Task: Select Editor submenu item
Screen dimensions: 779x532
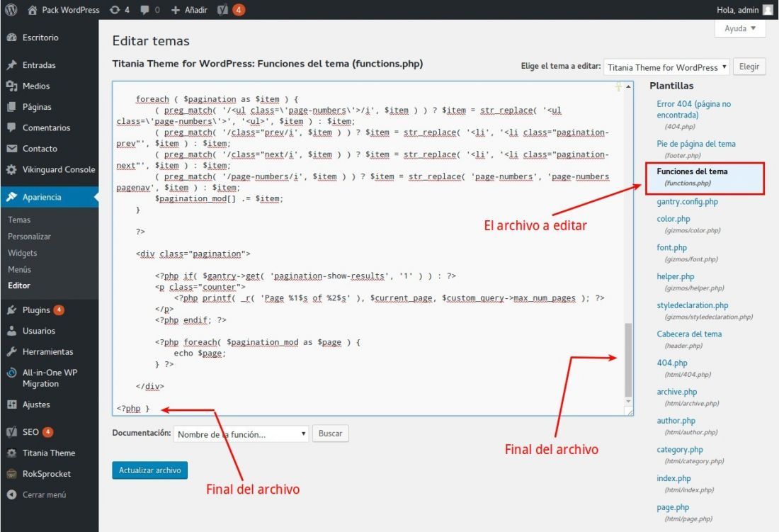Action: pyautogui.click(x=19, y=285)
